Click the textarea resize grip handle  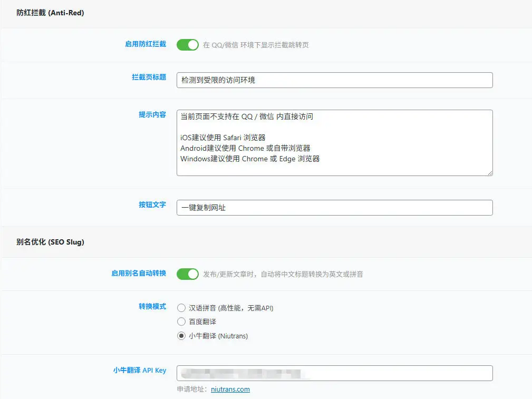(490, 173)
